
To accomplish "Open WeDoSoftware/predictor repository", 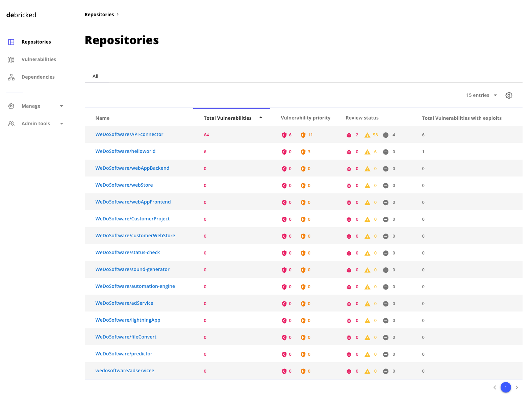I will coord(124,354).
